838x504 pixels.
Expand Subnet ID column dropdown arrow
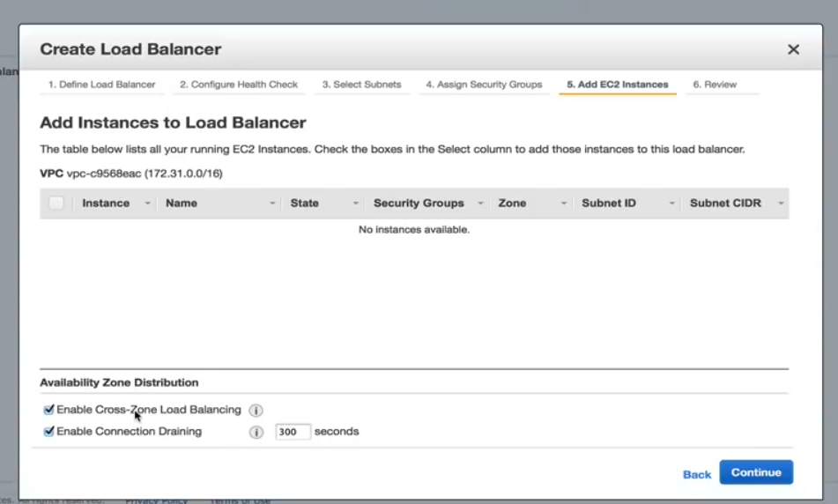(x=671, y=204)
